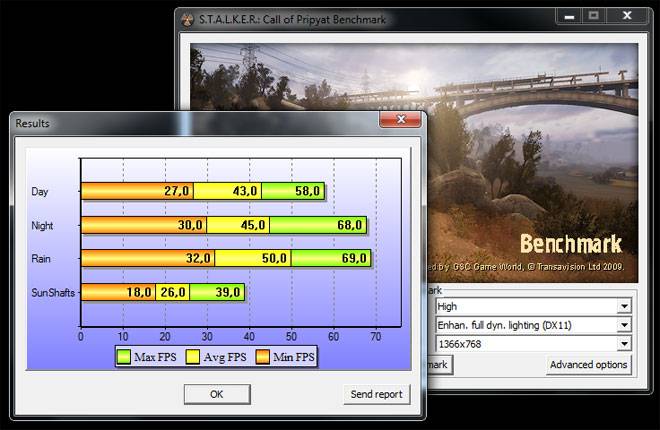Viewport: 660px width, 430px height.
Task: Click the S.T.A.L.K.E.R. app icon in title bar
Action: [187, 20]
